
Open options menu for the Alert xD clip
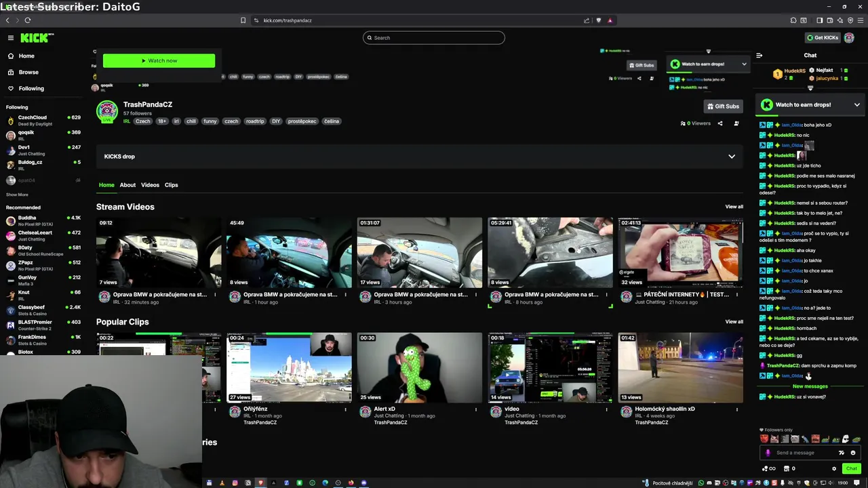point(475,409)
